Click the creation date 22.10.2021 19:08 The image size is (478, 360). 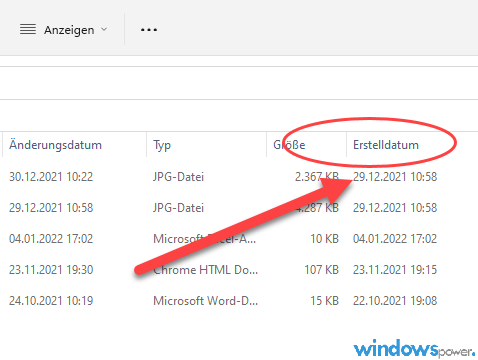(395, 301)
